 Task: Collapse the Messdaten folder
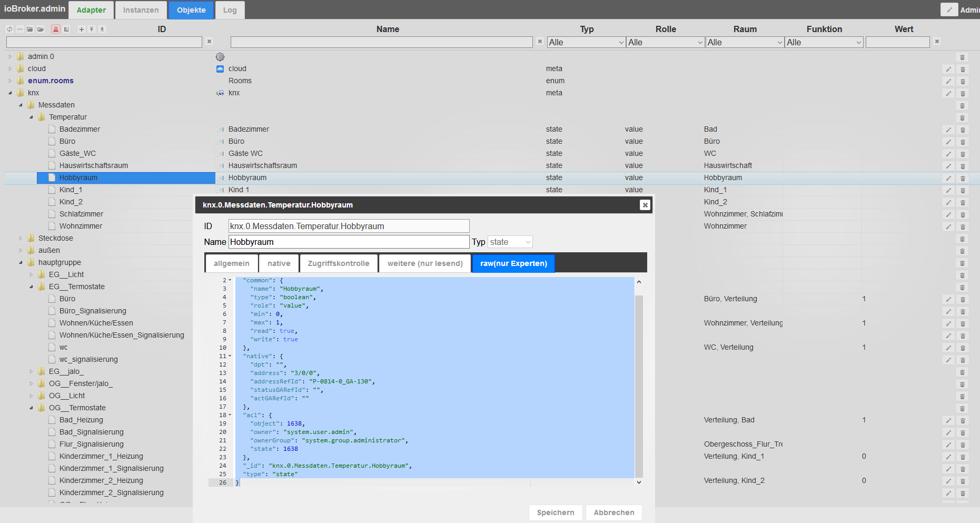click(21, 105)
